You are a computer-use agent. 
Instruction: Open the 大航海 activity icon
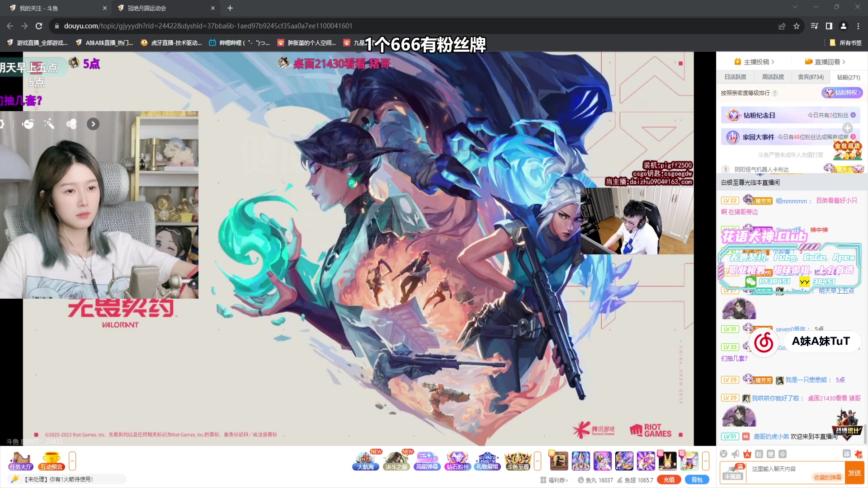pos(366,461)
